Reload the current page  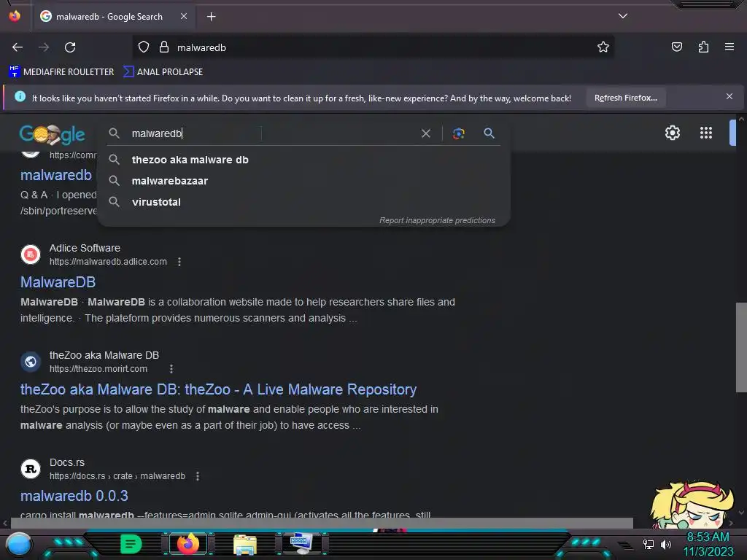pos(70,47)
